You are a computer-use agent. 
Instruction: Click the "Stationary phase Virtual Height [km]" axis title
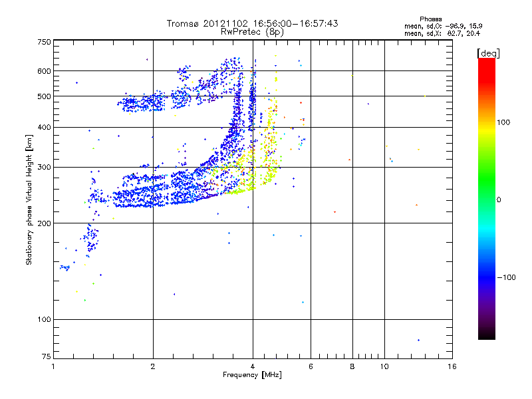tap(29, 200)
